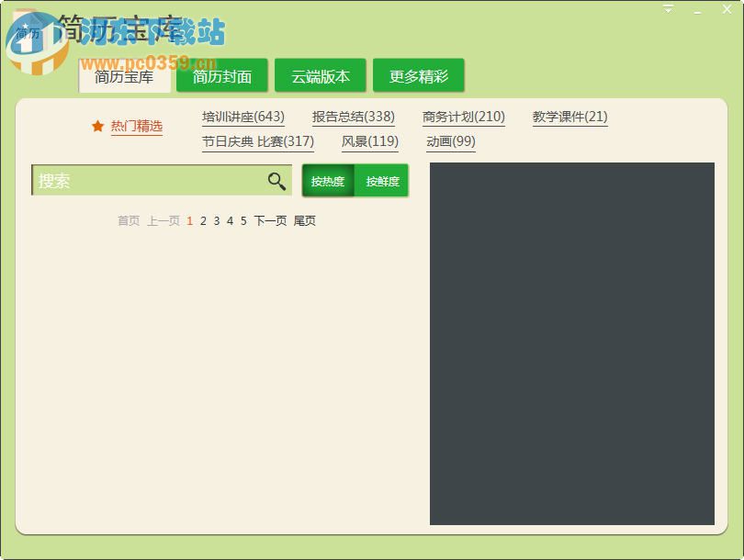Open the 云端版本 tab
Screen dimensions: 744x560
point(320,76)
